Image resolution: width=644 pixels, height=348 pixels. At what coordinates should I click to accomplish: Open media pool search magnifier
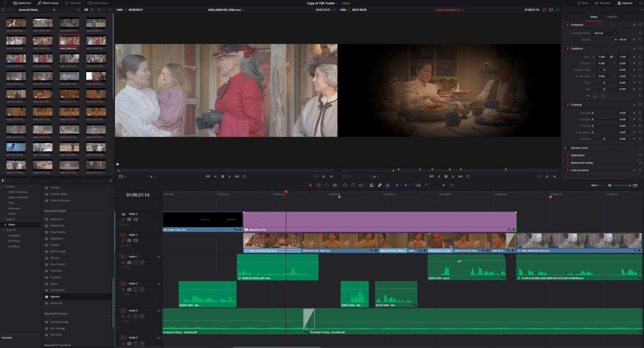click(x=99, y=10)
